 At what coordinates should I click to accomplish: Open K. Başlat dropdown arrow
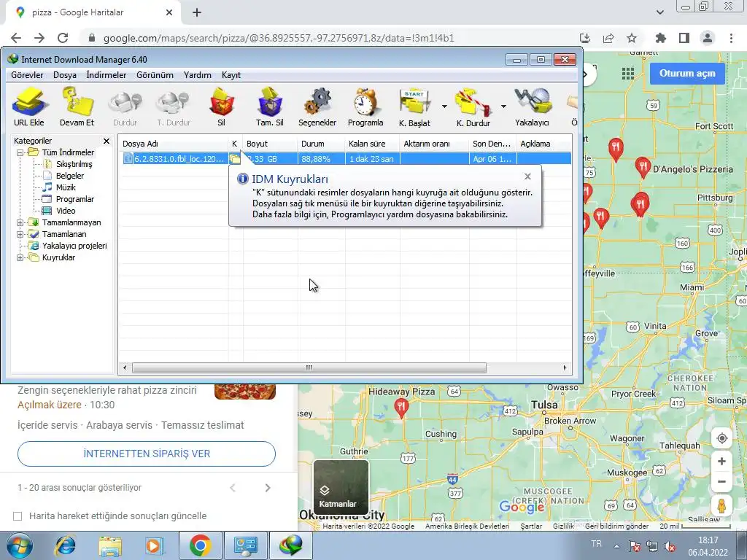[x=444, y=106]
